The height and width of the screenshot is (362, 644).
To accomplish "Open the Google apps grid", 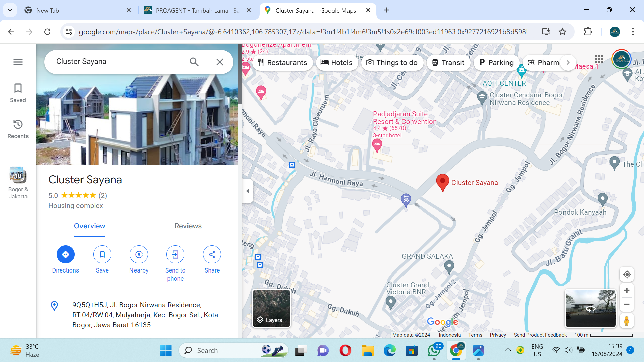I will pos(599,59).
